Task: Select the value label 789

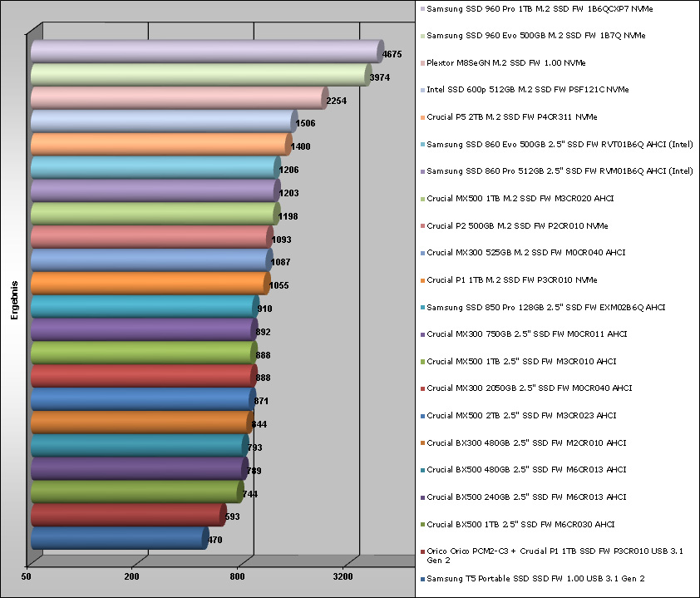Action: pyautogui.click(x=254, y=471)
